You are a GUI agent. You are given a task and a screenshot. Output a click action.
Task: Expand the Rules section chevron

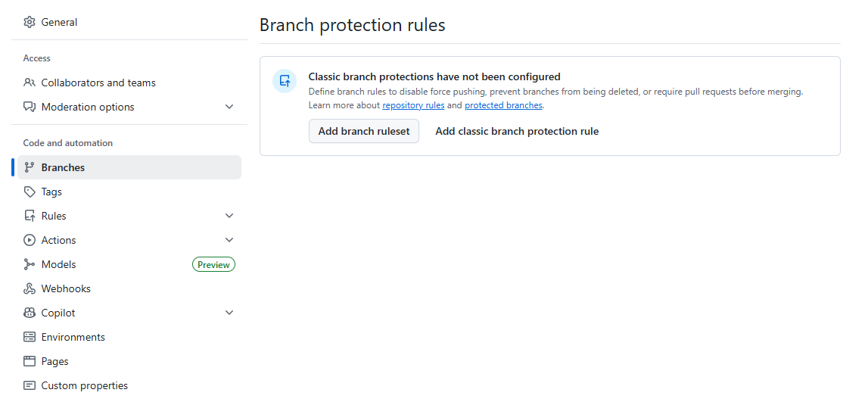tap(229, 216)
